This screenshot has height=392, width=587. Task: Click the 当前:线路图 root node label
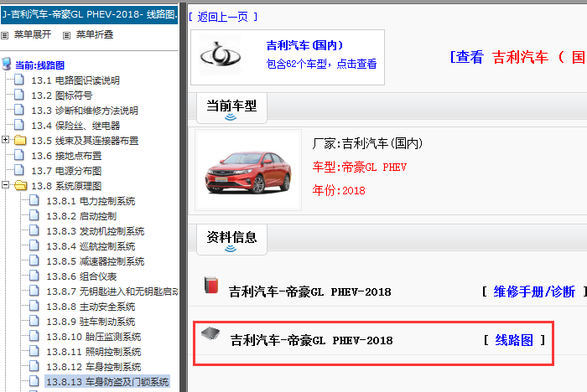click(x=39, y=65)
